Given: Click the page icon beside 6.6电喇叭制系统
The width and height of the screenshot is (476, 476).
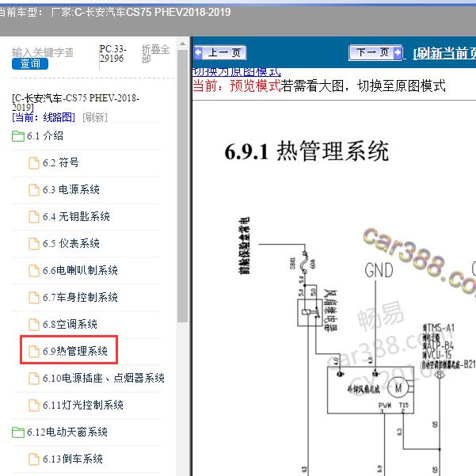Looking at the screenshot, I should pyautogui.click(x=34, y=271).
